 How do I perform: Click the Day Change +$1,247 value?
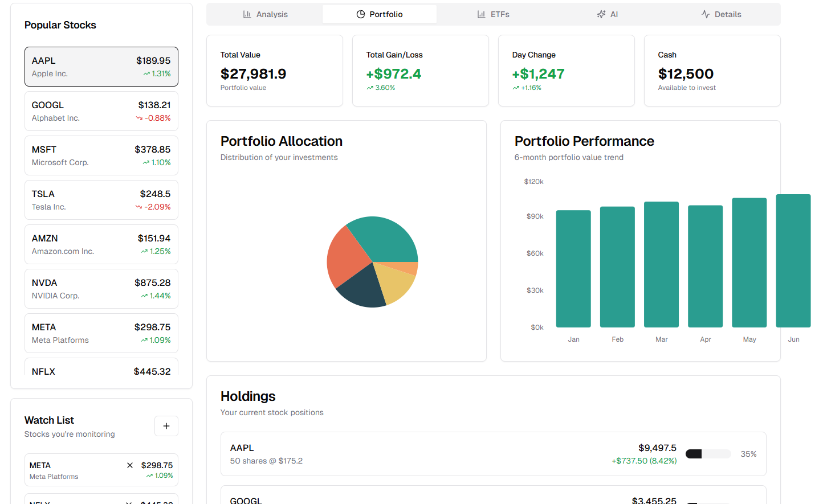point(538,74)
